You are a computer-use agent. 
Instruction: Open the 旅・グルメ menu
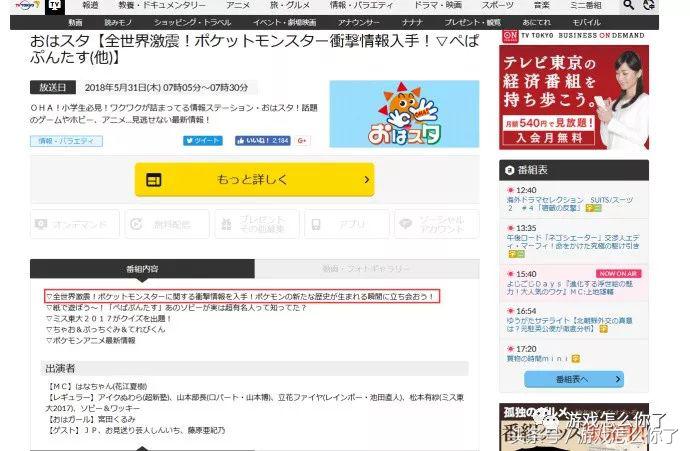[x=290, y=5]
